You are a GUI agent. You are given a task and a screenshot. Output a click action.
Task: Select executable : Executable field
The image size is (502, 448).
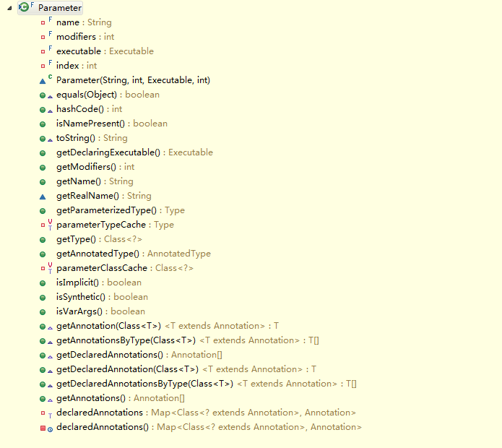click(x=105, y=51)
